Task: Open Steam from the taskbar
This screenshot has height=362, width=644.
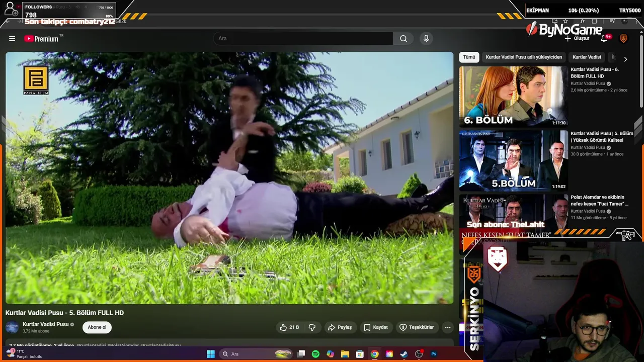Action: click(x=404, y=354)
